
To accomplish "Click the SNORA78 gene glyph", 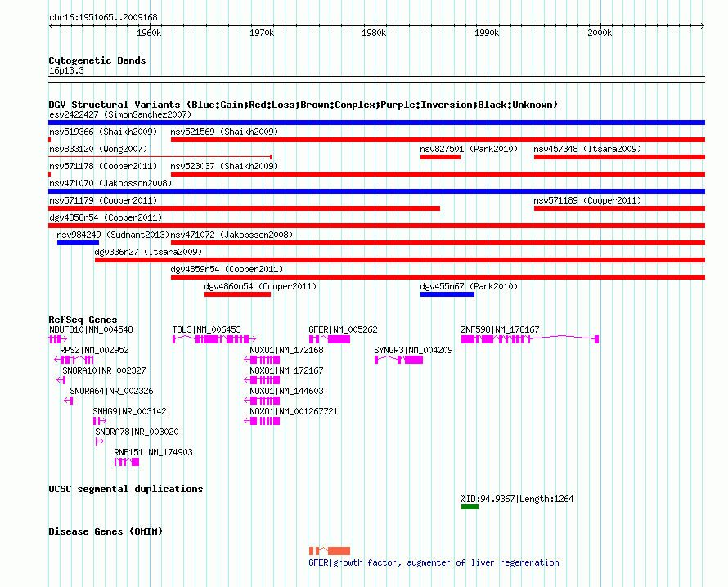I will click(99, 441).
